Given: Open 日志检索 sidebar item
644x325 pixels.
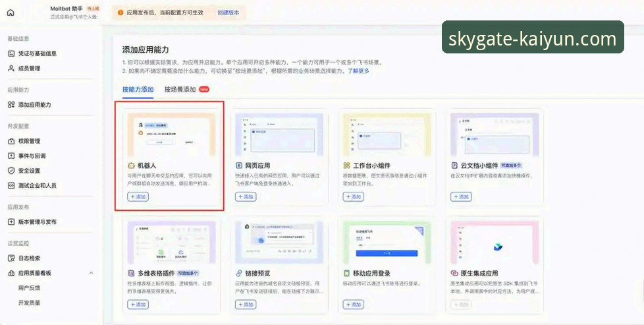Looking at the screenshot, I should pyautogui.click(x=24, y=258).
